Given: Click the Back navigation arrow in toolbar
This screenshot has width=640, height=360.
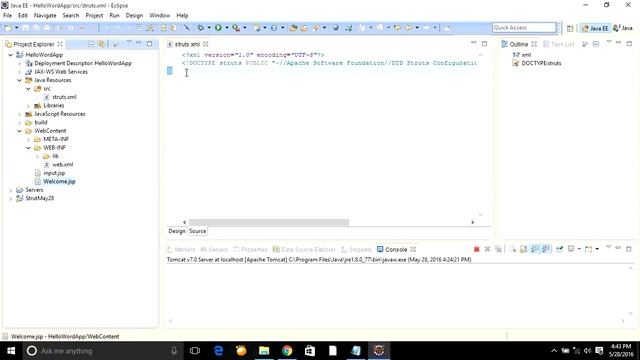Looking at the screenshot, I should (408, 27).
